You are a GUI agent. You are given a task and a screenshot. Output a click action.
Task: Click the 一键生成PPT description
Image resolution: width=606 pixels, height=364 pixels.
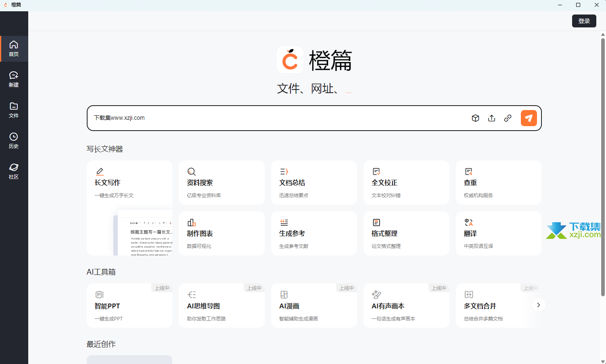109,319
